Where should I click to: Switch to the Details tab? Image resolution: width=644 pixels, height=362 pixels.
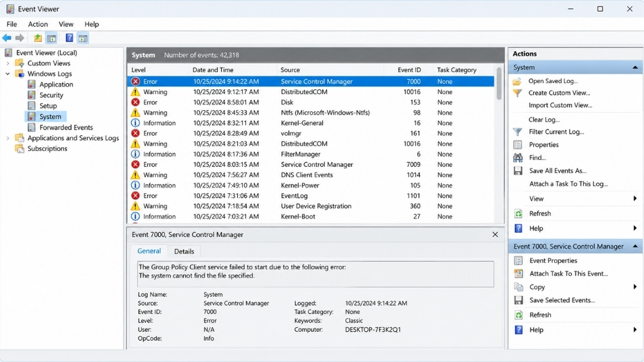pyautogui.click(x=184, y=252)
